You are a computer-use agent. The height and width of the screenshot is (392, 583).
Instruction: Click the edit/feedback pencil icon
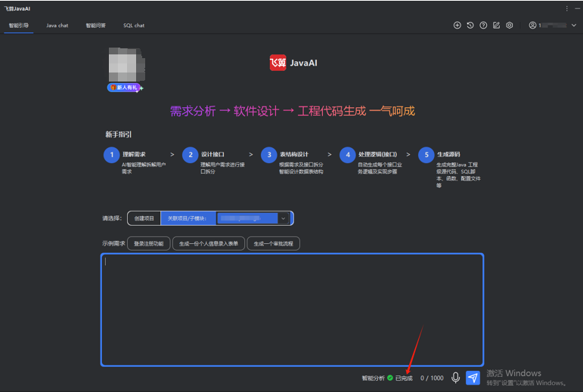[x=496, y=25]
